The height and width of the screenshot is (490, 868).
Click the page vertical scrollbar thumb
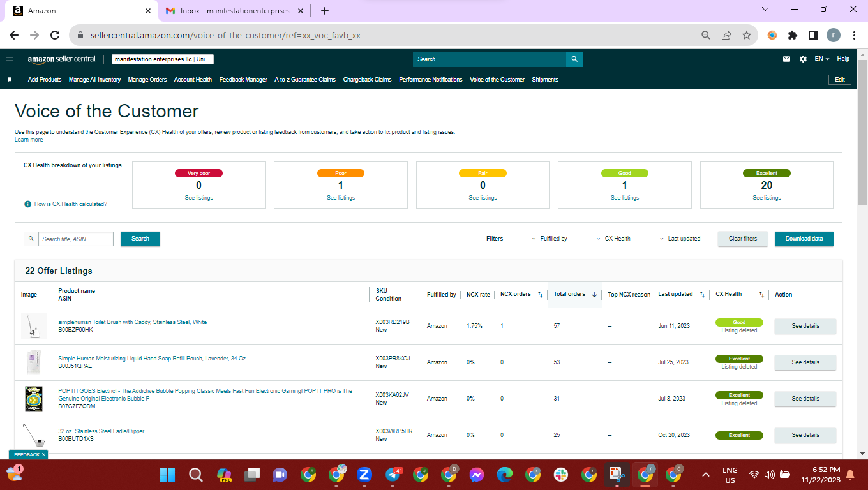[x=862, y=132]
